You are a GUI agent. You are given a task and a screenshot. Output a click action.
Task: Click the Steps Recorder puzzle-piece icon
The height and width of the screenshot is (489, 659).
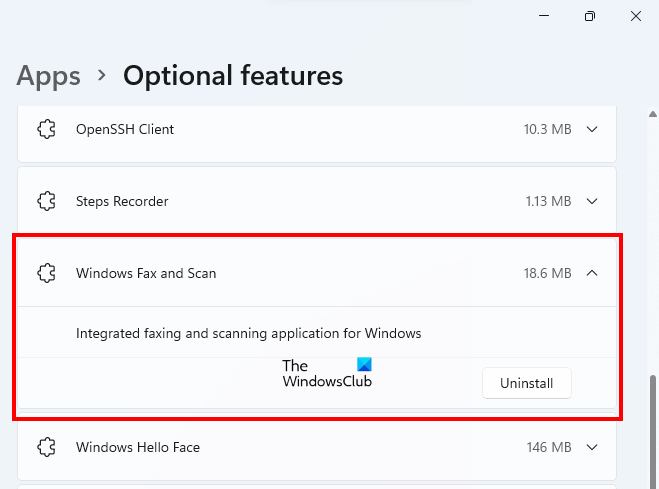[46, 201]
